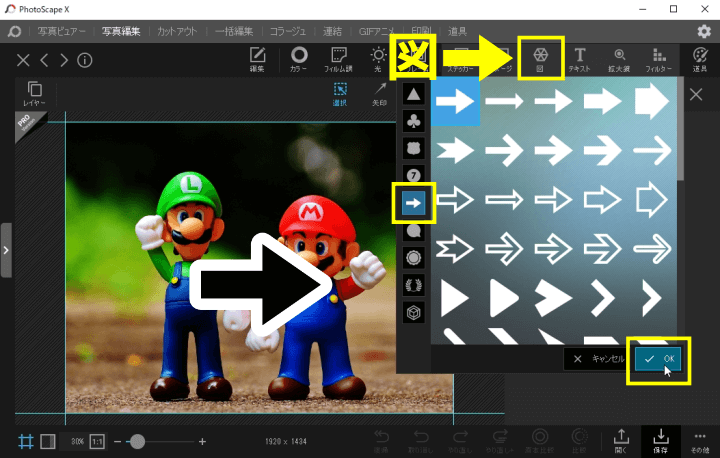Switch to the 道具 tab in menu bar
Screen dimensions: 720x458
click(457, 31)
